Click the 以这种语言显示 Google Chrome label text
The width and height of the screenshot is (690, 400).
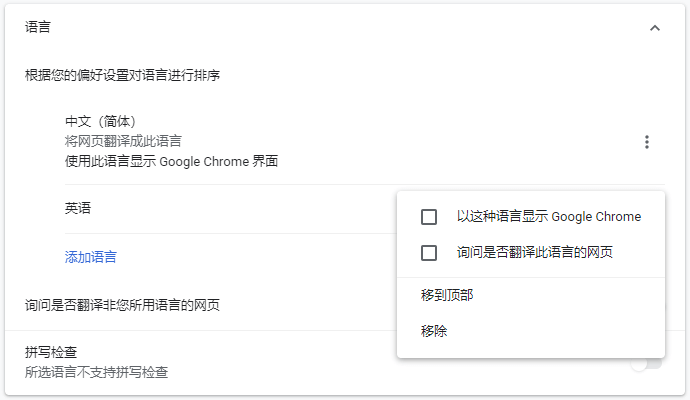[548, 217]
